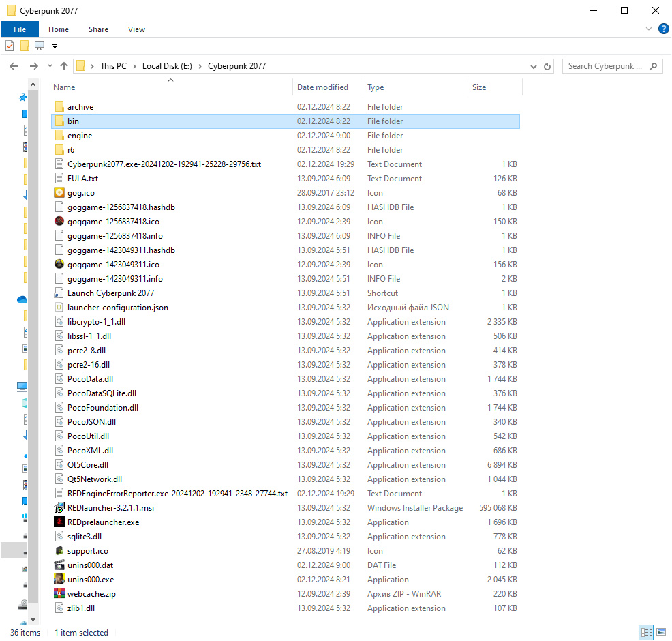Sort files by the Date modified column header
Image resolution: width=672 pixels, height=641 pixels.
pos(322,87)
